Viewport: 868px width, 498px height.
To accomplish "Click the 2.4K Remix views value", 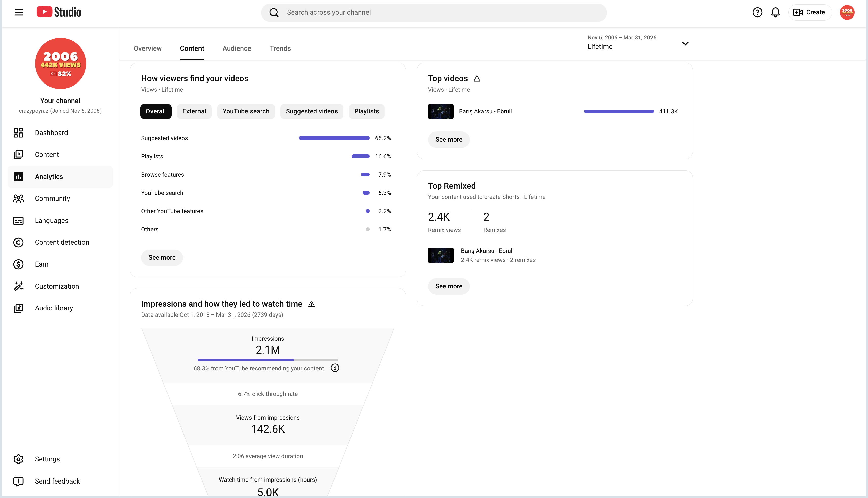I will [x=439, y=217].
